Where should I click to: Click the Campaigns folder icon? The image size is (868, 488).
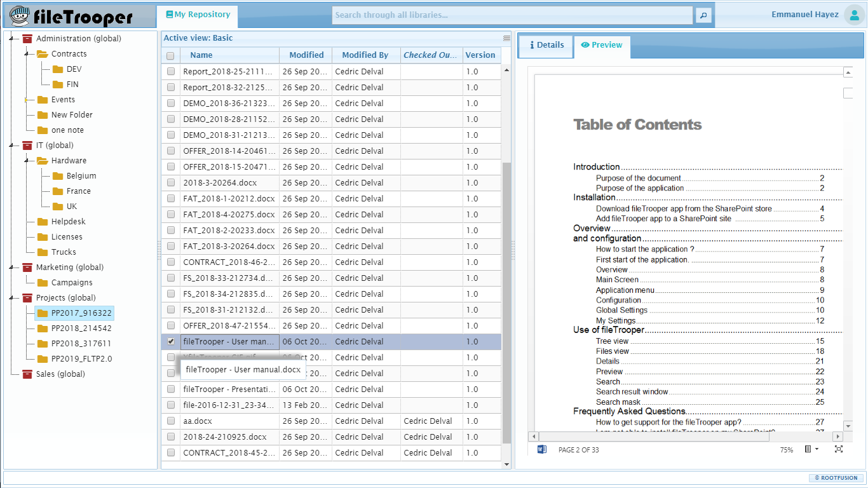[43, 283]
